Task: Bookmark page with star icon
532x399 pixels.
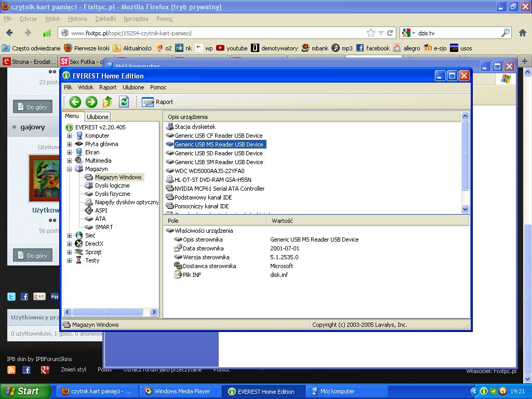Action: (x=371, y=33)
